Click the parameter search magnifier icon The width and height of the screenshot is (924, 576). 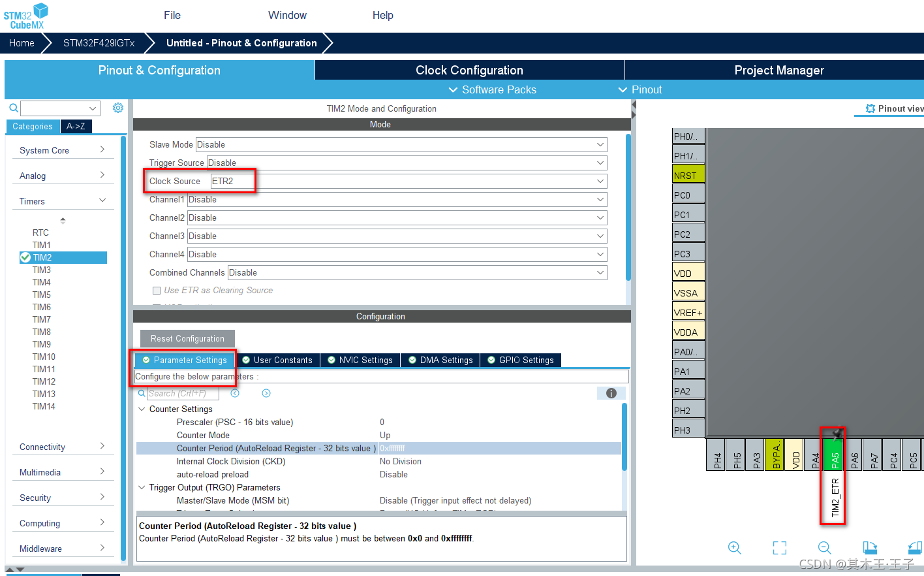coord(142,393)
